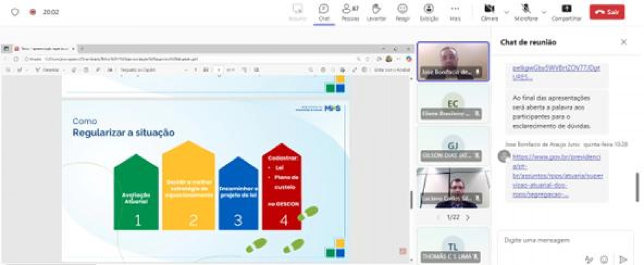
Task: Click the Compartilhar share screen icon
Action: click(x=567, y=12)
